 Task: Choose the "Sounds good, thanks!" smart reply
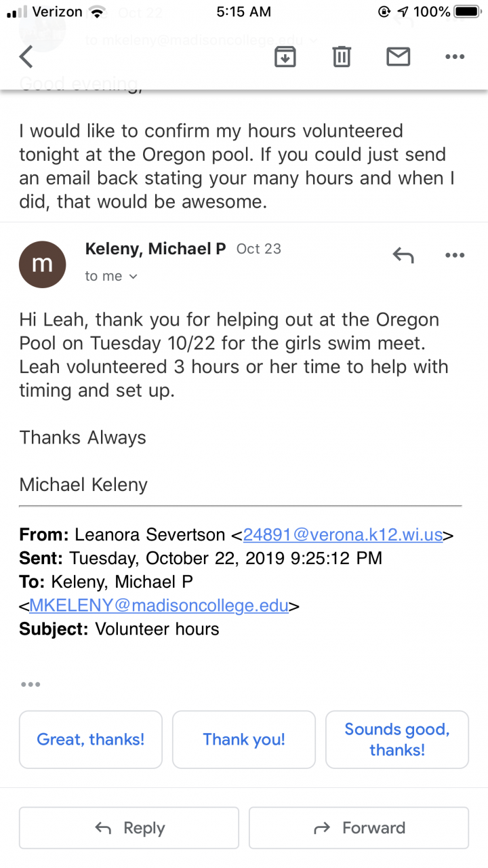click(x=397, y=739)
